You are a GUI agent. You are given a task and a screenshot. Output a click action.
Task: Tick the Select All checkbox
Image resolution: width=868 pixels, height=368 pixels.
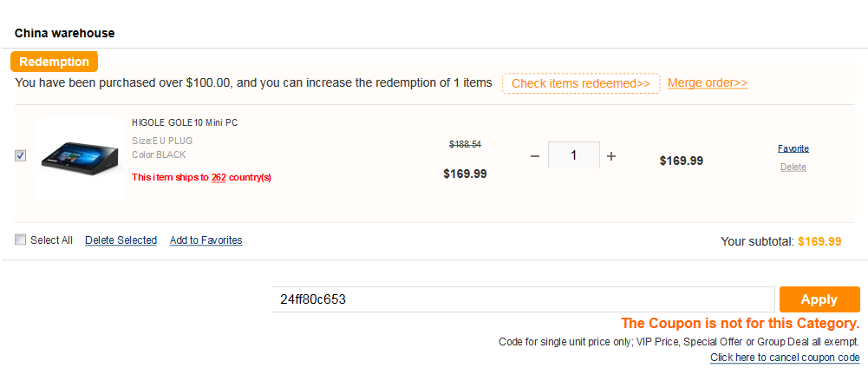click(21, 240)
